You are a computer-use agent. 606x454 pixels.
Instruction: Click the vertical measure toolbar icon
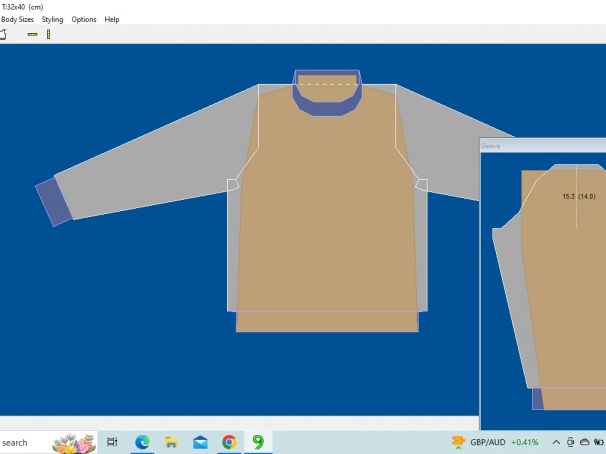[x=47, y=34]
